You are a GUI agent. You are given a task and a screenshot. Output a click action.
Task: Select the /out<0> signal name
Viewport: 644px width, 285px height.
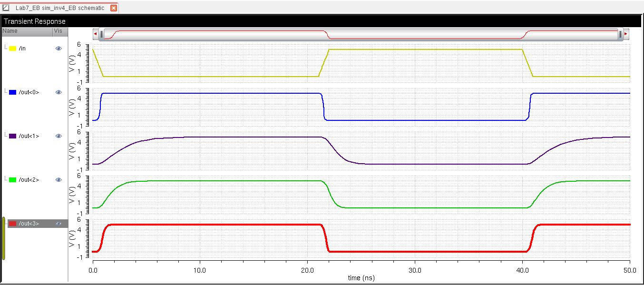click(29, 92)
